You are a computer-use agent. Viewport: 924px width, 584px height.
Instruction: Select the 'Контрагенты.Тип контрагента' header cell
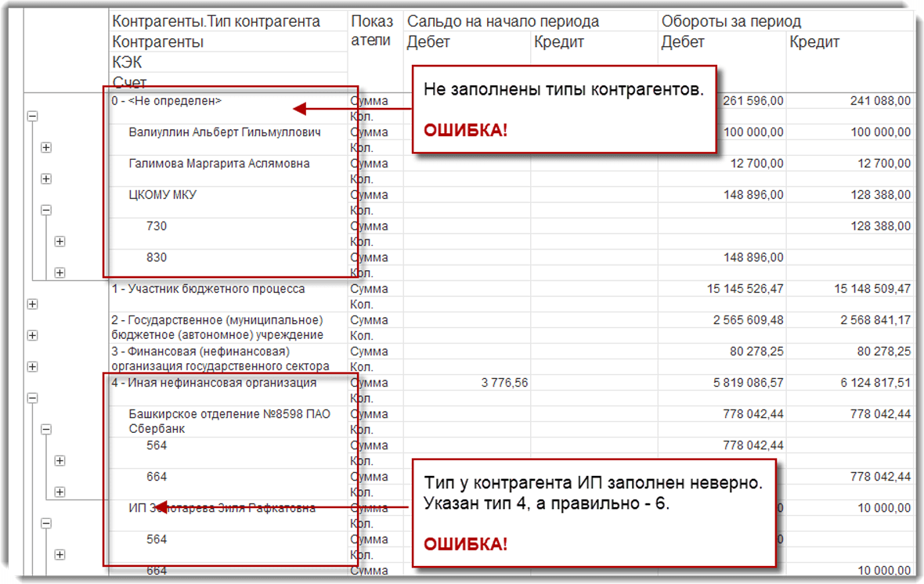(216, 21)
